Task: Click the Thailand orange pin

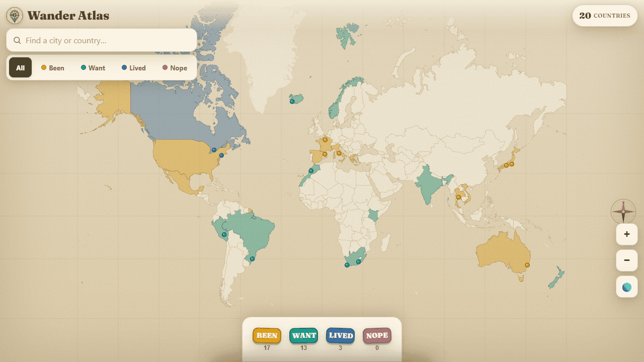Action: [x=458, y=198]
